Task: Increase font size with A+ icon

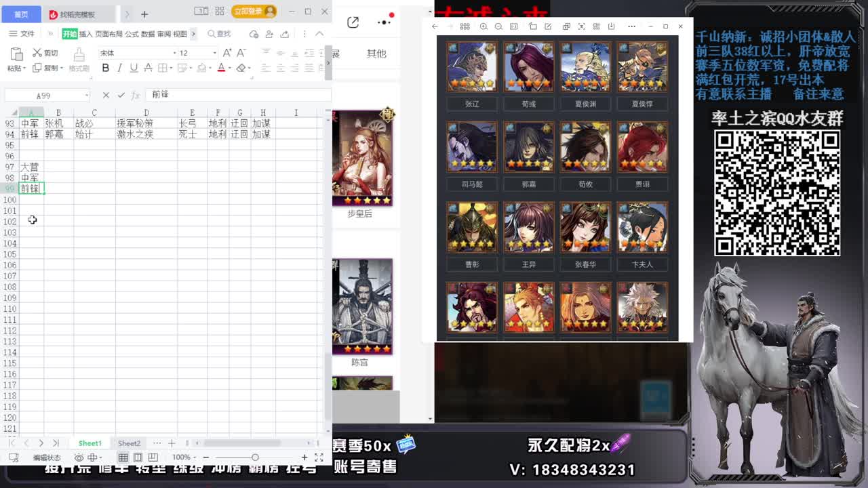Action: [x=226, y=53]
